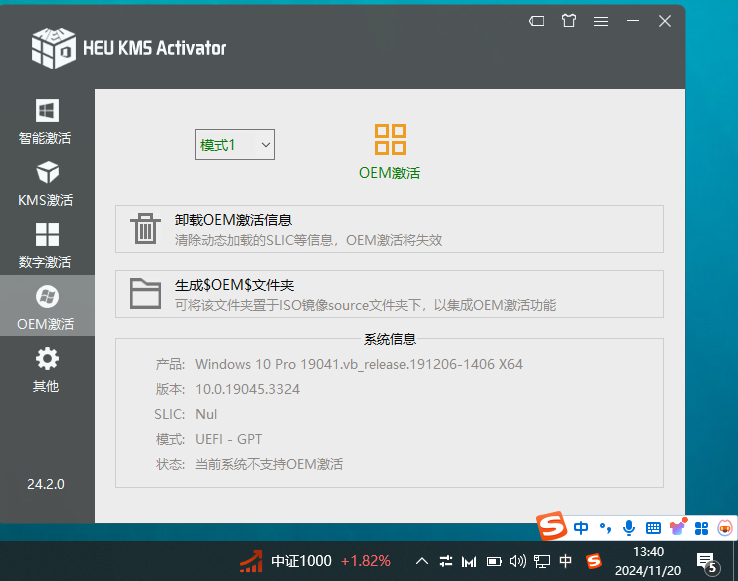Screen dimensions: 738x581
Task: Select the OEM激活 sidebar tab
Action: point(46,306)
